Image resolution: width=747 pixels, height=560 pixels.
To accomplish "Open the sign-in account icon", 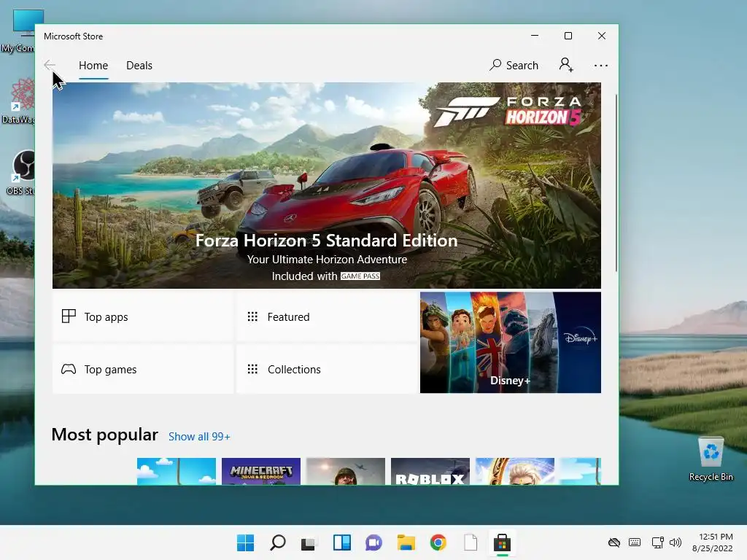I will click(566, 65).
